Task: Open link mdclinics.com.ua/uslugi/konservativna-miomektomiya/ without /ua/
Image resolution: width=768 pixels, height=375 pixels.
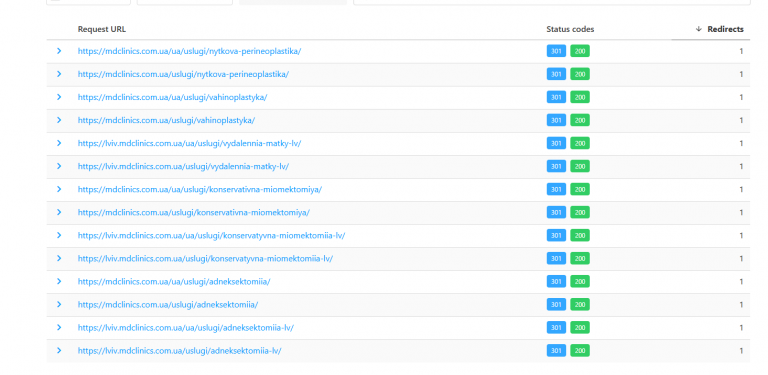Action: [x=193, y=212]
